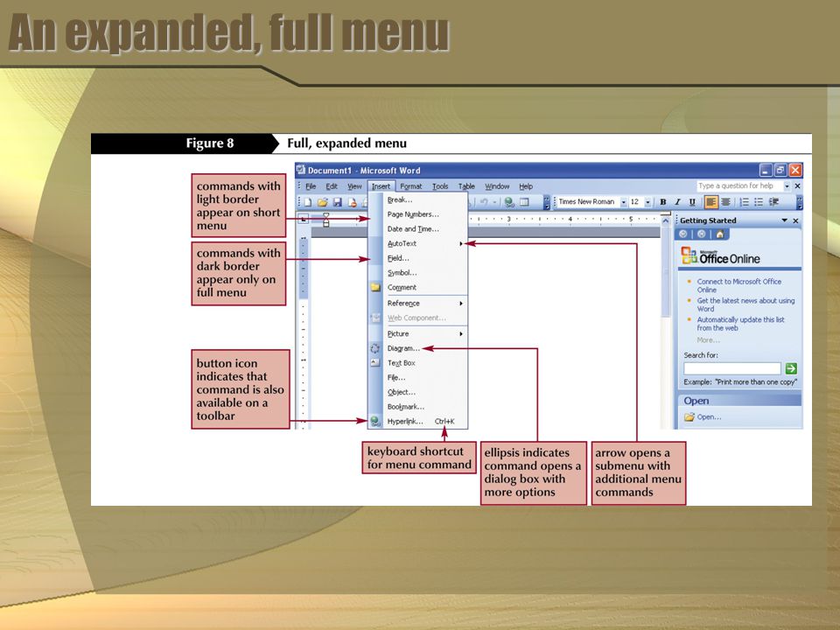Open the Table menu

[x=466, y=186]
